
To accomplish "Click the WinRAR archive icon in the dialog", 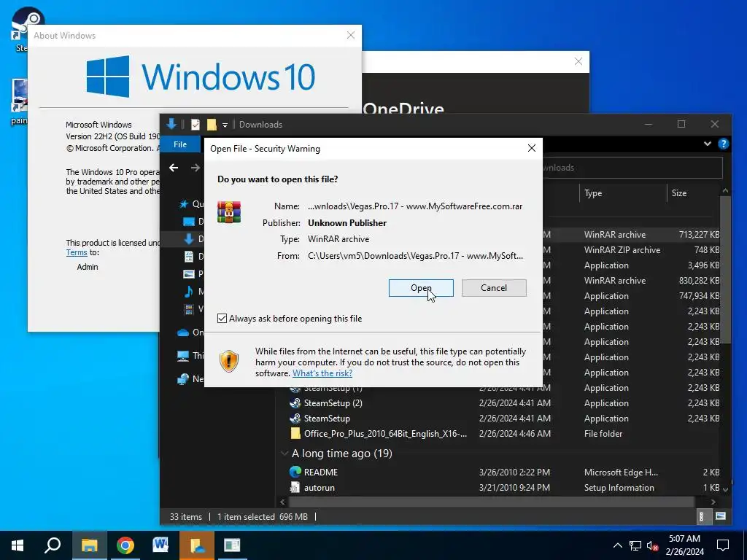I will [229, 212].
